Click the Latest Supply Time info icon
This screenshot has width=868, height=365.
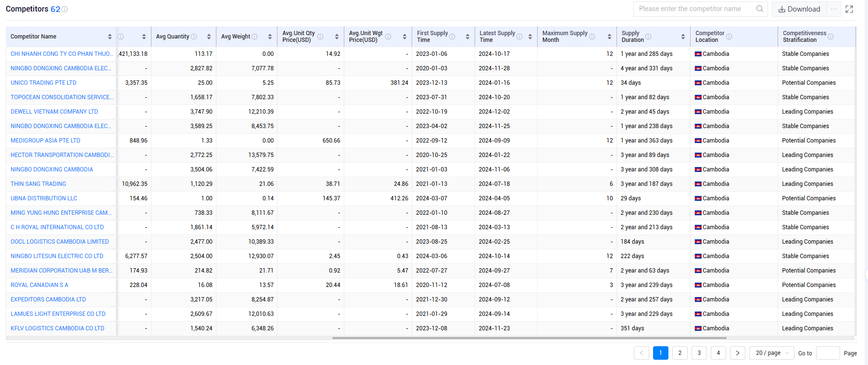[519, 37]
